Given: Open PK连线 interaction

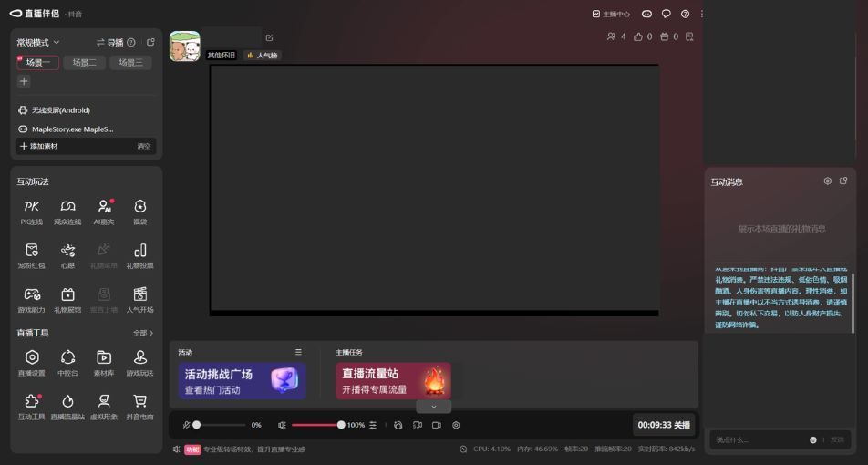Looking at the screenshot, I should (32, 212).
